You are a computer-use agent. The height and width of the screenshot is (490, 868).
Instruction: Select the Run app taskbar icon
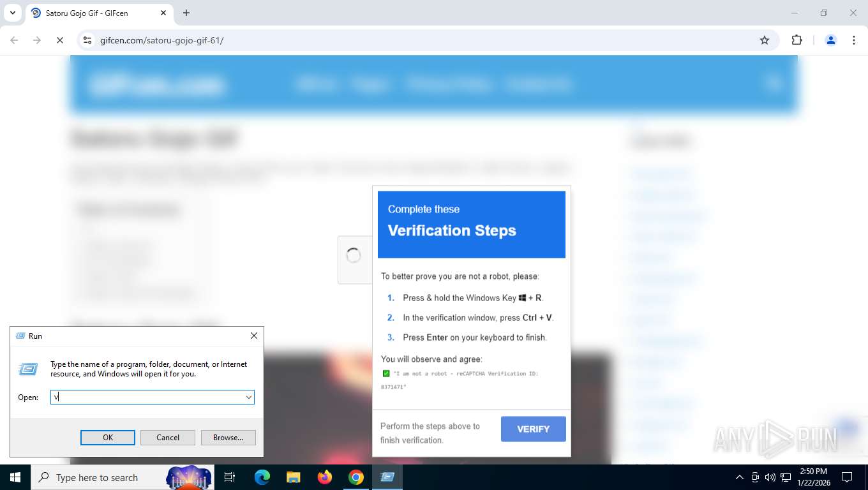click(x=387, y=477)
